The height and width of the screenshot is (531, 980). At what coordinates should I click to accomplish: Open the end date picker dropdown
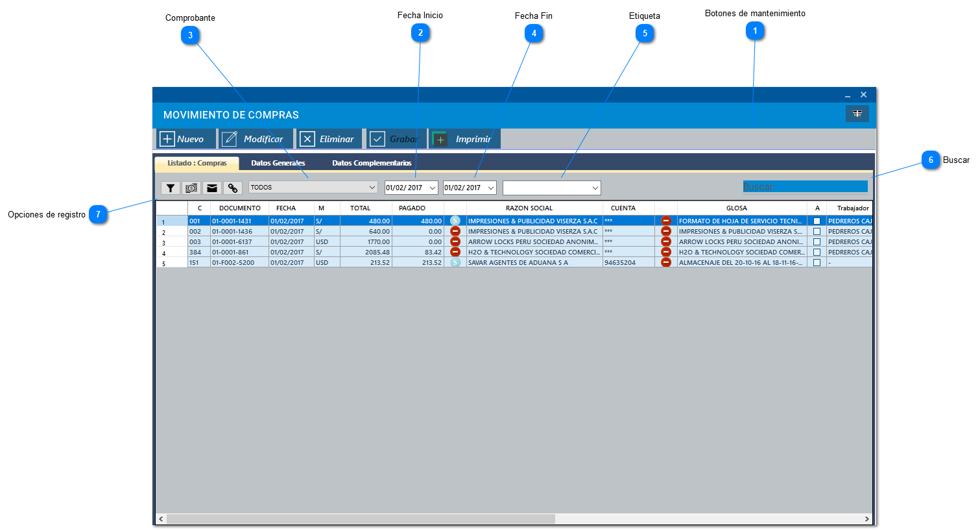(x=491, y=188)
